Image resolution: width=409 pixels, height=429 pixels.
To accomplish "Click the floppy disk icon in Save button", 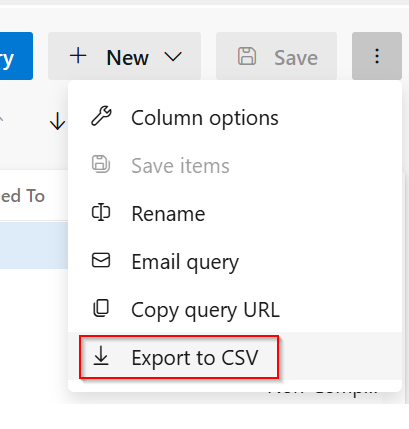I will (x=247, y=56).
